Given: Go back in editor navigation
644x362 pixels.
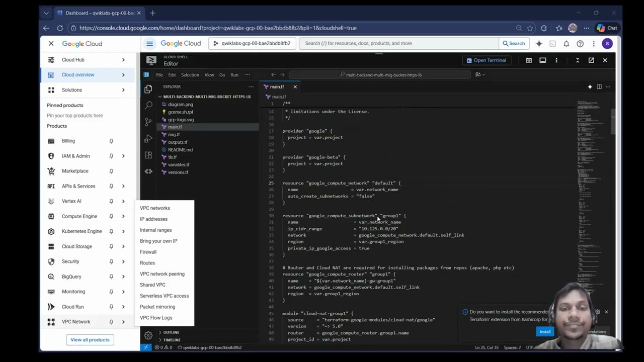Looking at the screenshot, I should tap(273, 75).
